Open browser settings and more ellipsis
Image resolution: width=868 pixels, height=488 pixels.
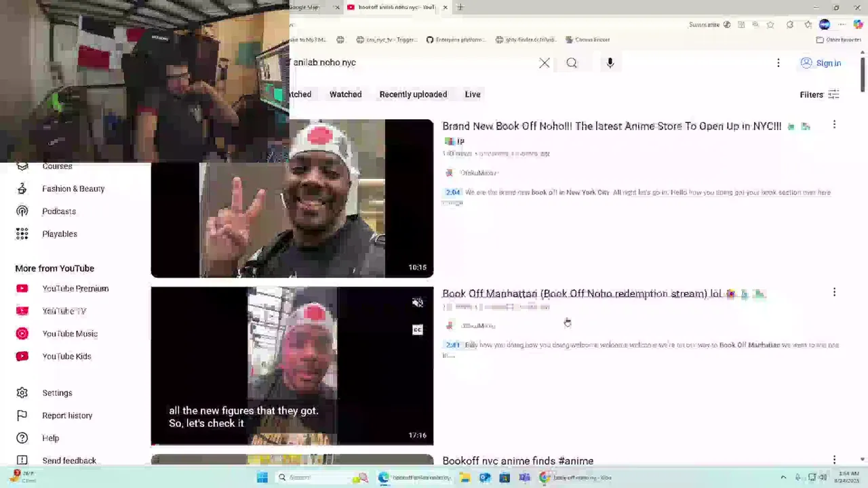tap(842, 25)
